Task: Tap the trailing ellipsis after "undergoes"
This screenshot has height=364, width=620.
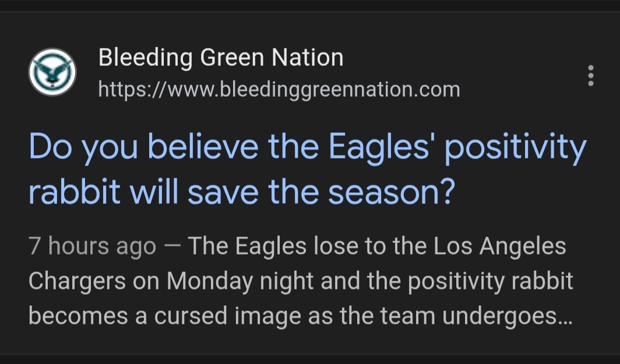Action: pos(564,317)
